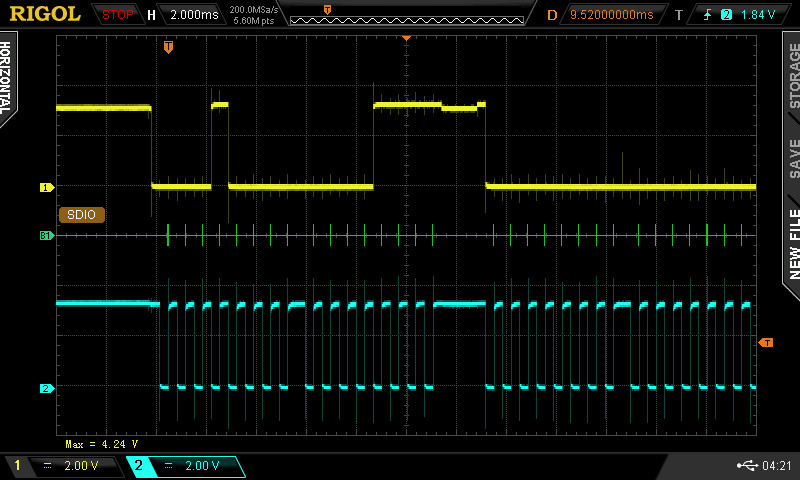Open the SAVE side tab
This screenshot has width=800, height=480.
pyautogui.click(x=794, y=159)
